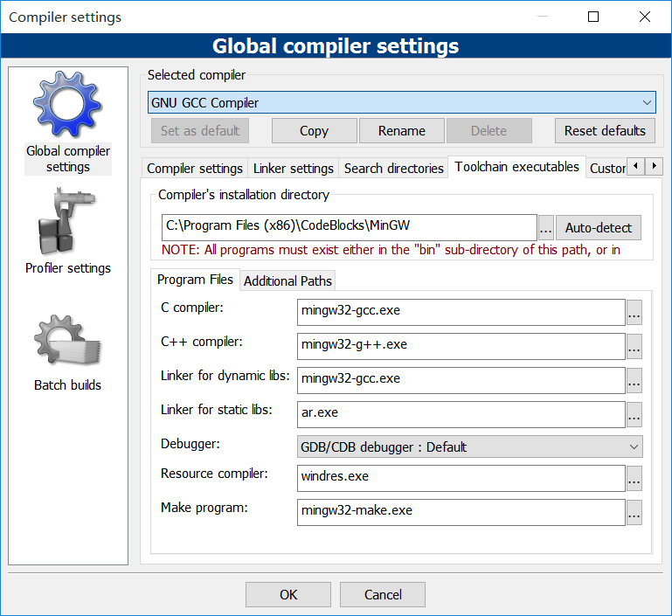The image size is (672, 616).
Task: Expand the Selected compiler dropdown
Action: [x=647, y=103]
